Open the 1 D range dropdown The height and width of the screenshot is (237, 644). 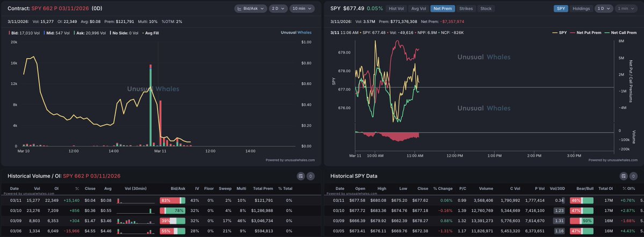[603, 9]
